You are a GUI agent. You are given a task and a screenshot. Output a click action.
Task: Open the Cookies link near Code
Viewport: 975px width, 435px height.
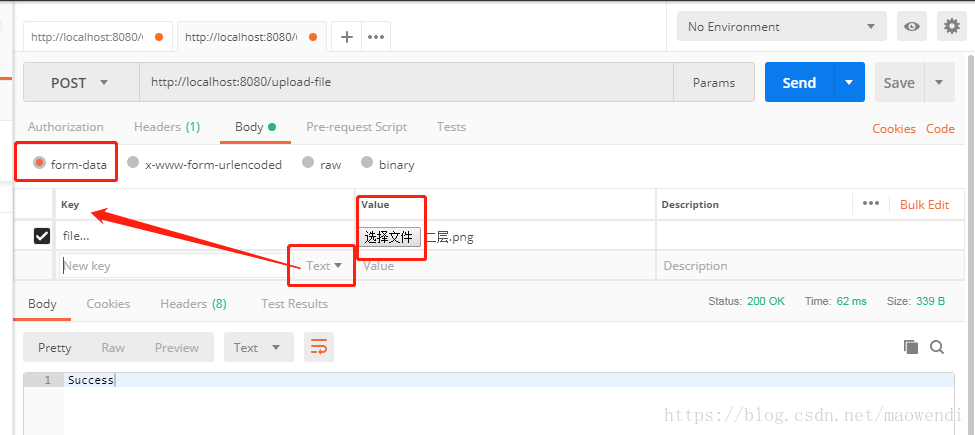[x=894, y=129]
